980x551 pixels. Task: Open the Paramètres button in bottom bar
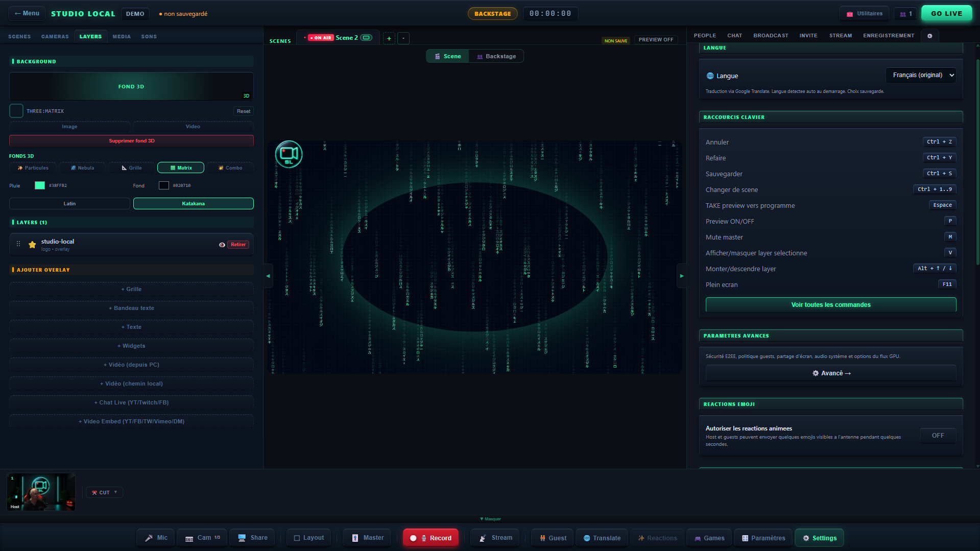tap(763, 538)
